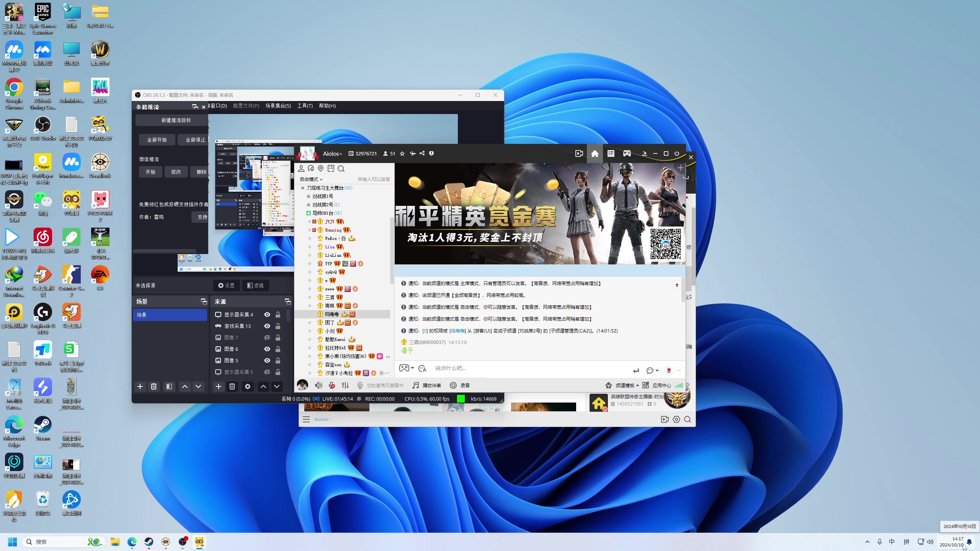980x551 pixels.
Task: Open OBS 设置 source settings button
Action: [226, 285]
